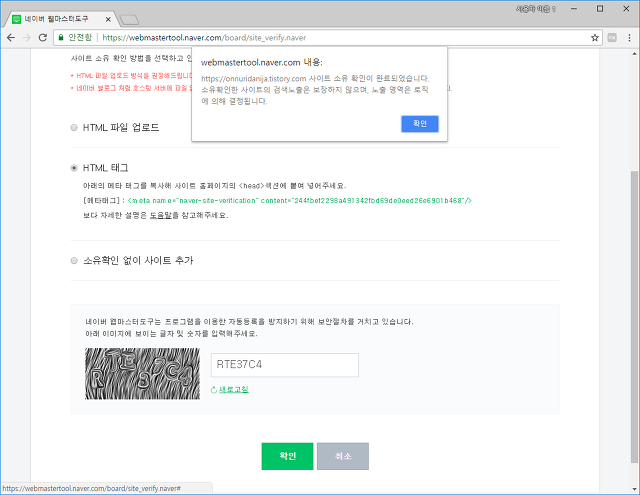Screen dimensions: 640x495
Task: Close the 네이버 웹마스터도구 tab
Action: [108, 19]
